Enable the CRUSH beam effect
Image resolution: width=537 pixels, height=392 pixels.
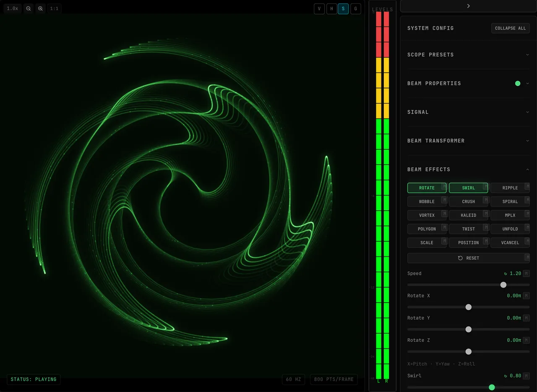tap(468, 202)
